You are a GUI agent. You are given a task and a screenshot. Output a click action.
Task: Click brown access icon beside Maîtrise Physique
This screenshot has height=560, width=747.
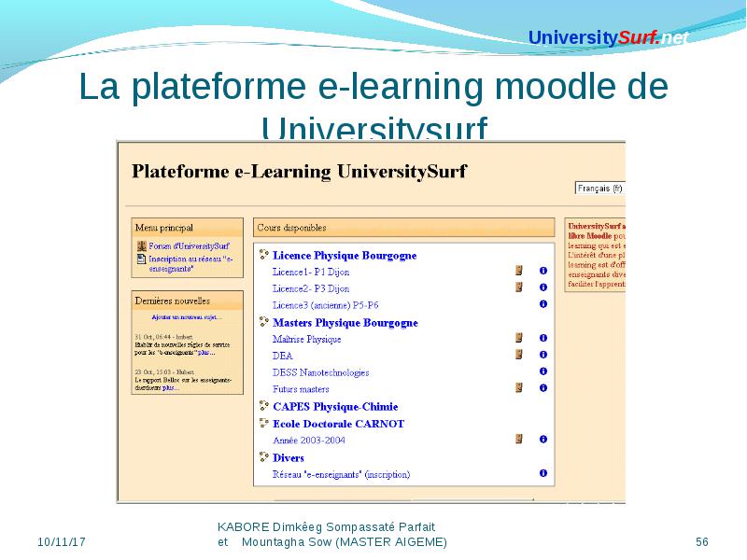pyautogui.click(x=519, y=338)
